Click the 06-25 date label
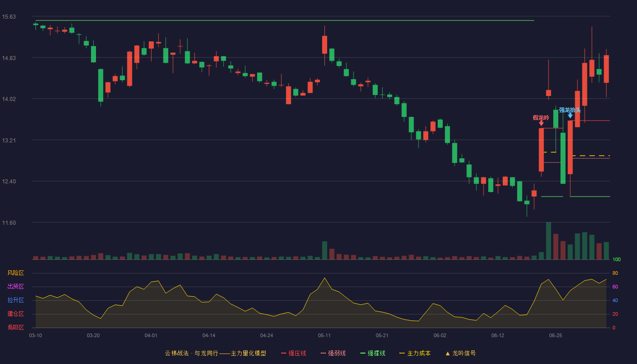637x364 pixels. coord(556,335)
